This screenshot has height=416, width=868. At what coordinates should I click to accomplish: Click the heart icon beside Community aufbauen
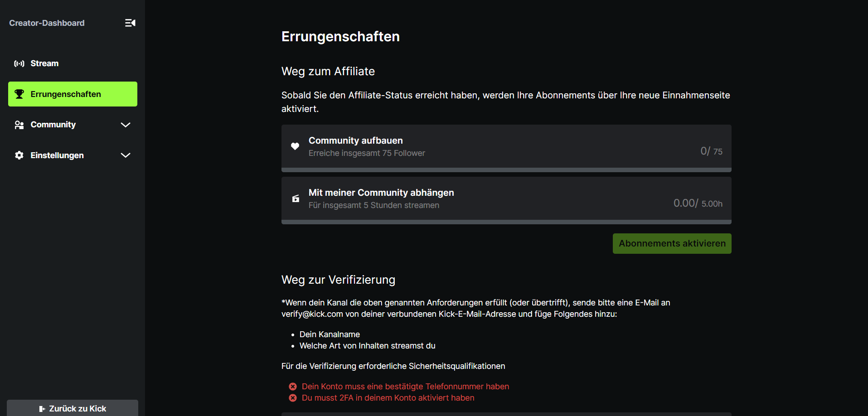[x=295, y=146]
